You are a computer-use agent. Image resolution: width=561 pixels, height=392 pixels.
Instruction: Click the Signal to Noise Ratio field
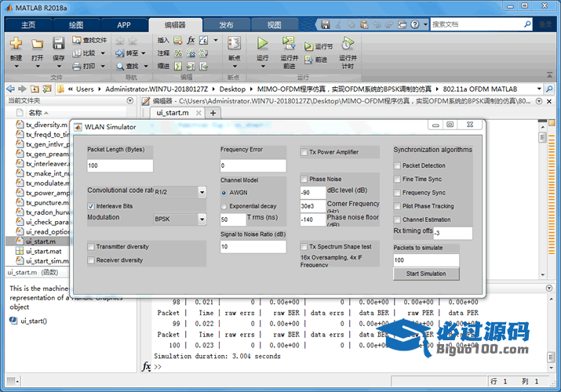253,247
